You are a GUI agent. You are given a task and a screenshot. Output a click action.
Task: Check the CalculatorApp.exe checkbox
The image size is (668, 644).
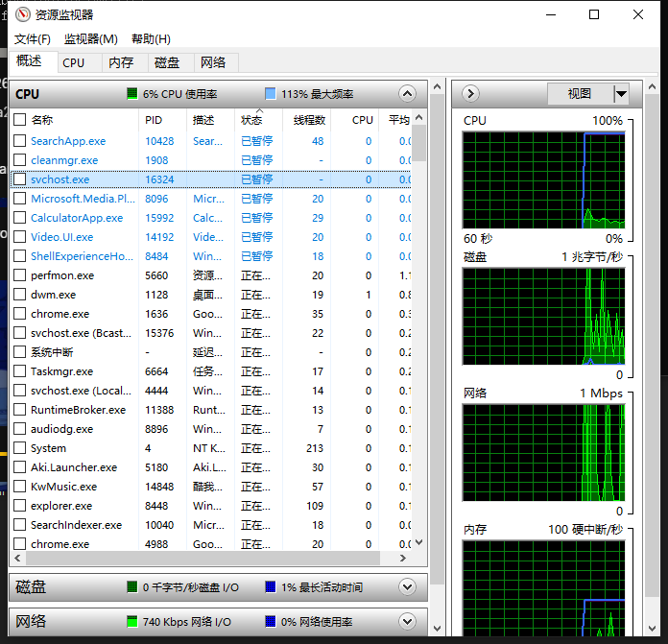(x=19, y=218)
